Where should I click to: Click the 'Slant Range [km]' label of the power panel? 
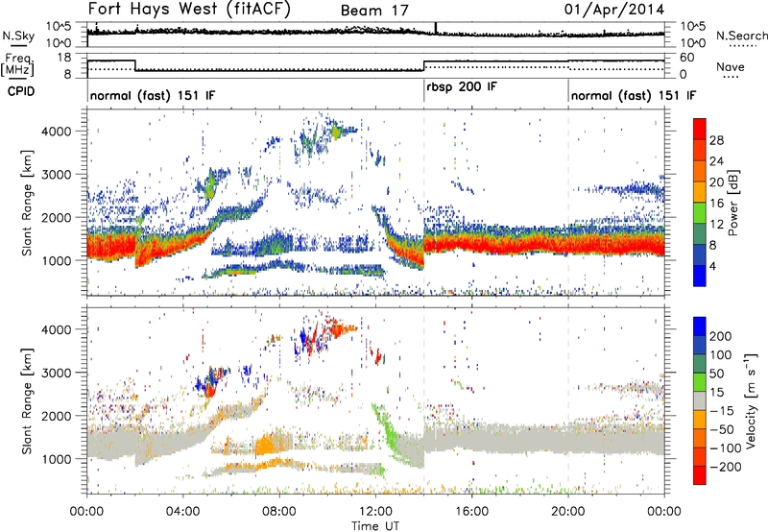pyautogui.click(x=27, y=203)
